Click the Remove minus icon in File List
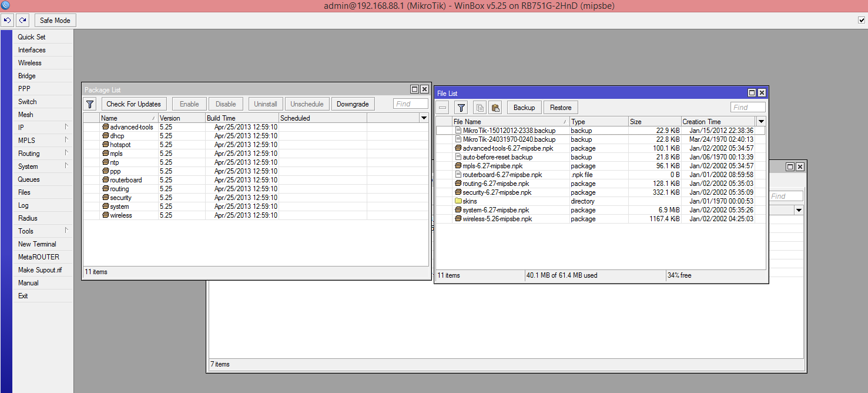This screenshot has width=868, height=393. (x=443, y=108)
